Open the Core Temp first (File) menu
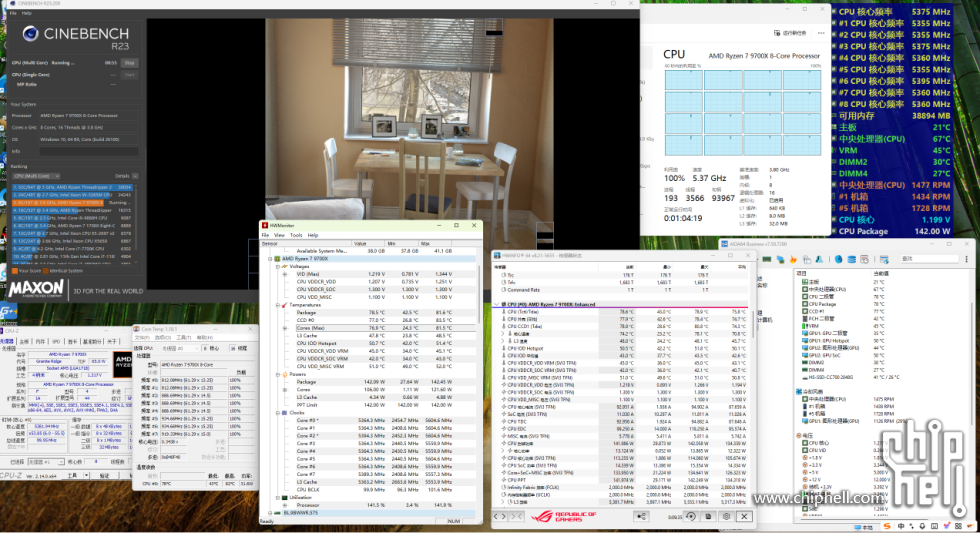This screenshot has height=533, width=980. click(142, 337)
